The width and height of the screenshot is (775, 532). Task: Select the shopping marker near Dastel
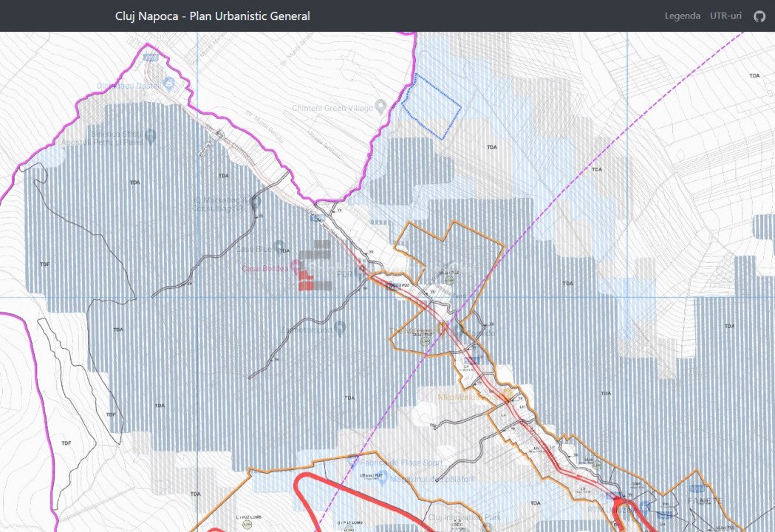pos(168,82)
